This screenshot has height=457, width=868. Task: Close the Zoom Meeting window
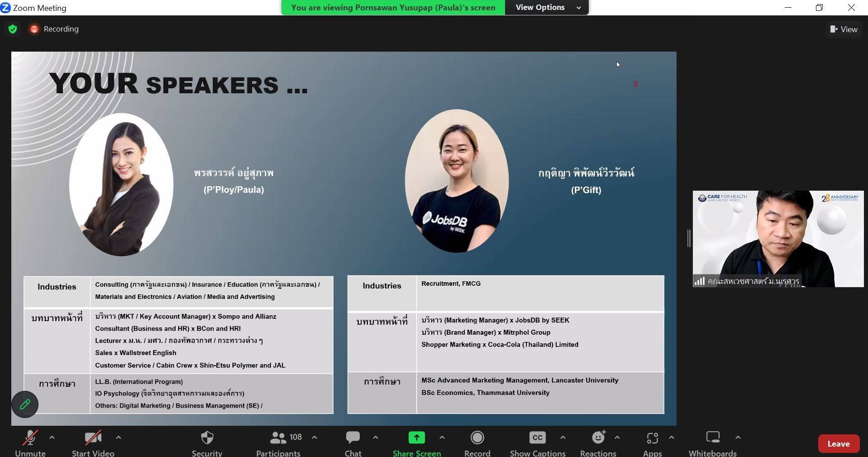[x=852, y=8]
